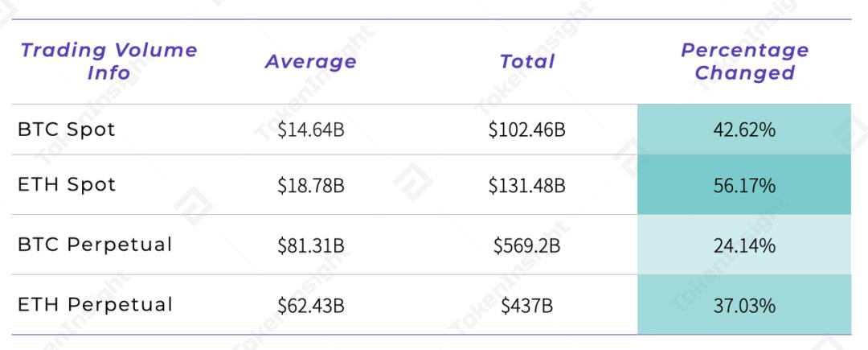Select the ETH Perpetual row label
Viewport: 868px width, 350px height.
95,304
